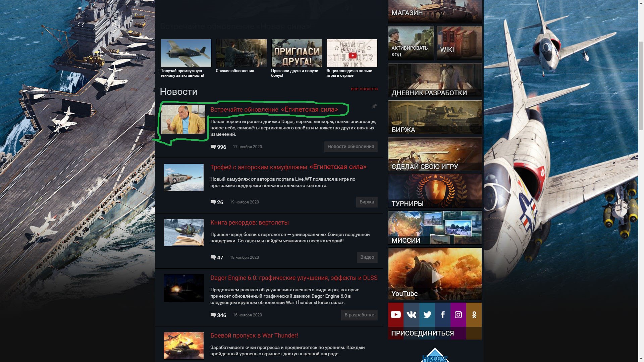Open the БИРЖА banner
The height and width of the screenshot is (362, 644).
pos(435,117)
